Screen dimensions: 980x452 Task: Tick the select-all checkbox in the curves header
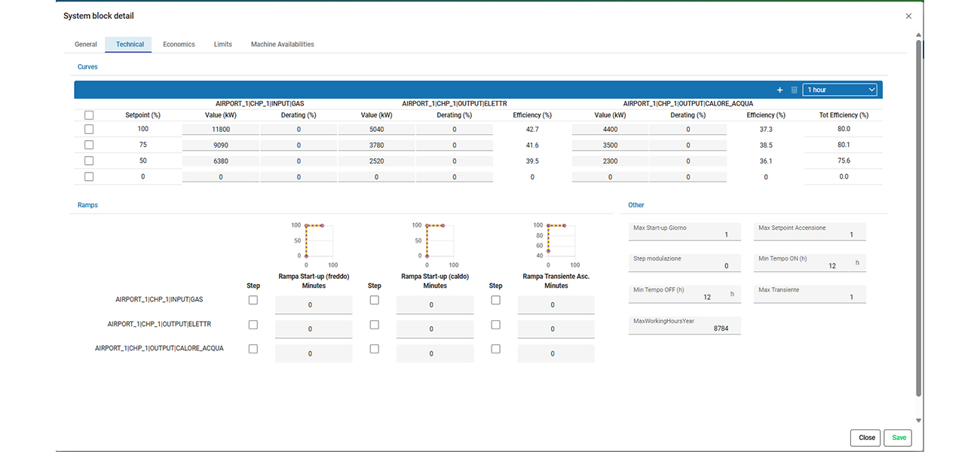[89, 115]
